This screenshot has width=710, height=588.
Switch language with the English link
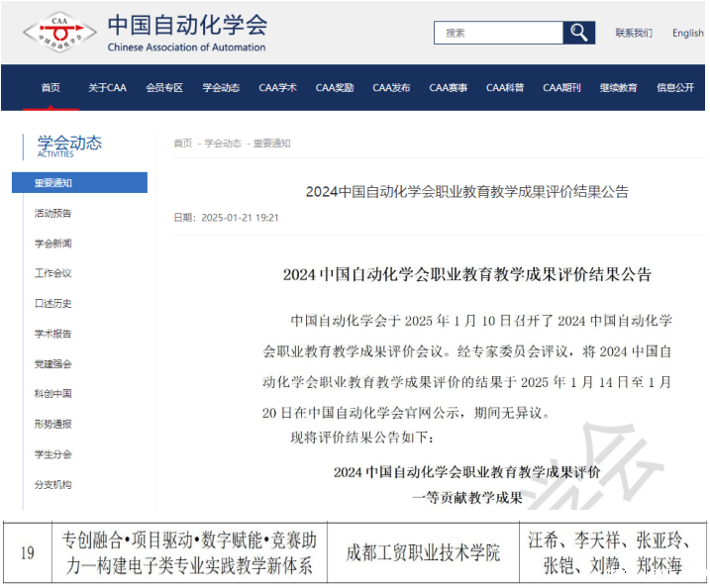pos(688,33)
